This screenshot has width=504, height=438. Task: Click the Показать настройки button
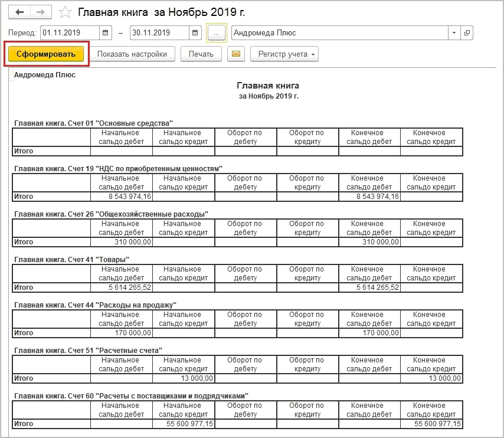pyautogui.click(x=132, y=54)
